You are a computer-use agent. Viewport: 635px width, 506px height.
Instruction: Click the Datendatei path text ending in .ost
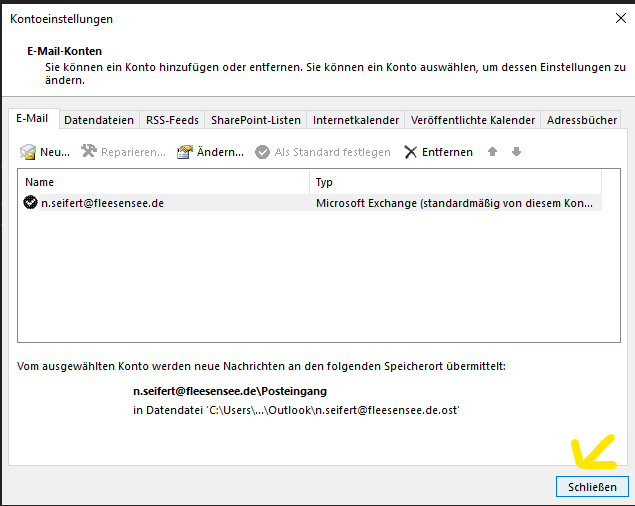click(296, 410)
